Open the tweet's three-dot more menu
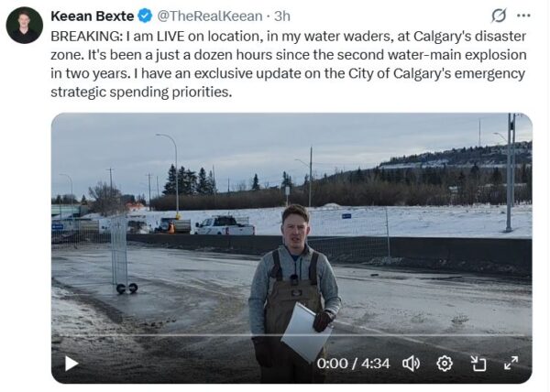This screenshot has height=392, width=550. click(x=524, y=16)
